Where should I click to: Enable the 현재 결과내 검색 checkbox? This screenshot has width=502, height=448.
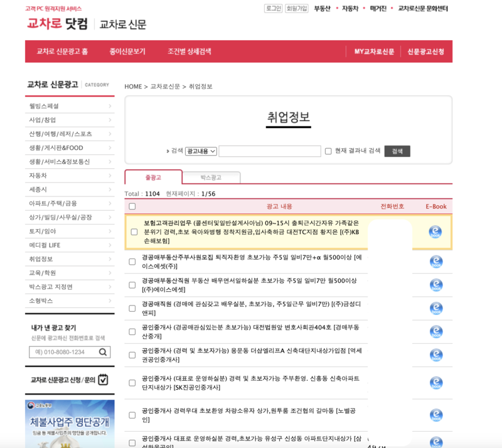point(328,151)
